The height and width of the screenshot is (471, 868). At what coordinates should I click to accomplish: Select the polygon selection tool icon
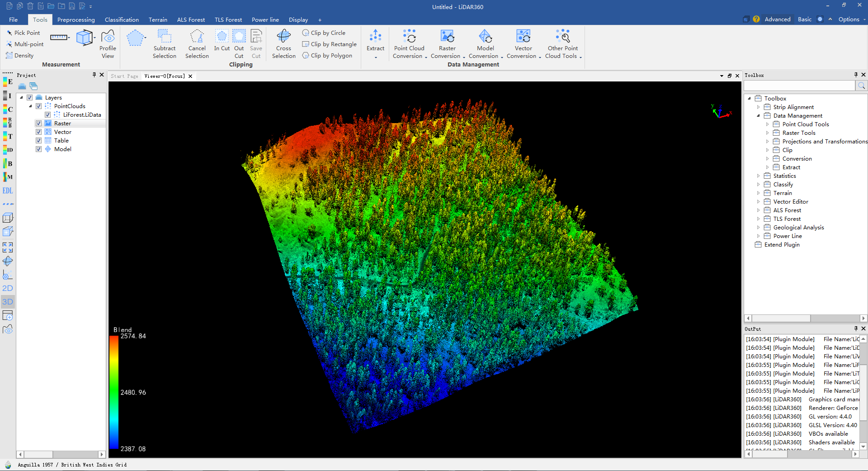pyautogui.click(x=135, y=38)
